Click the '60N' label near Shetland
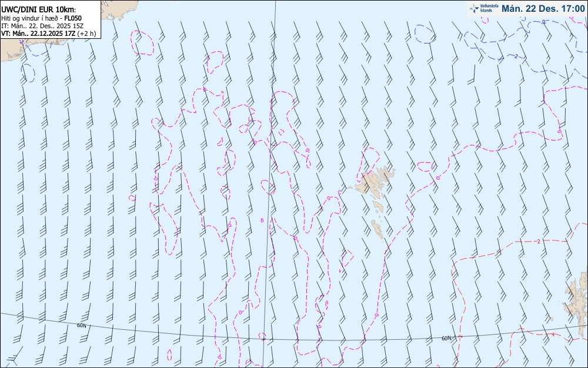The image size is (588, 368). tap(446, 339)
